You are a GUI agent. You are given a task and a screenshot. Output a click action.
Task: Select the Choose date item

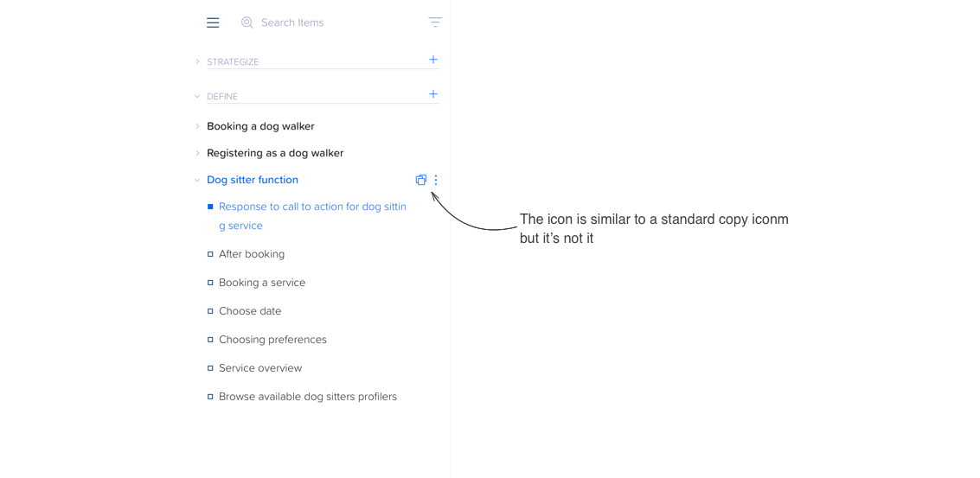[x=250, y=311]
